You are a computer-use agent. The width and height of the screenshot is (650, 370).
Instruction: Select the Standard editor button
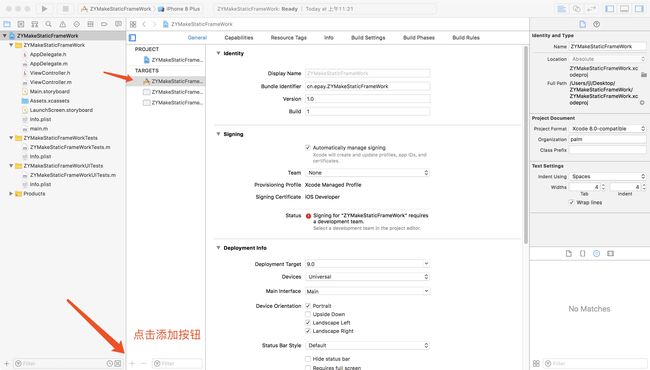point(562,9)
